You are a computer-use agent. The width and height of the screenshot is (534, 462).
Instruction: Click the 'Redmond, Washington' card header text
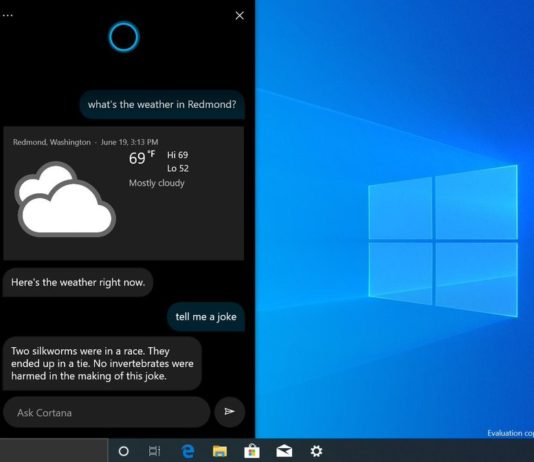pos(52,142)
